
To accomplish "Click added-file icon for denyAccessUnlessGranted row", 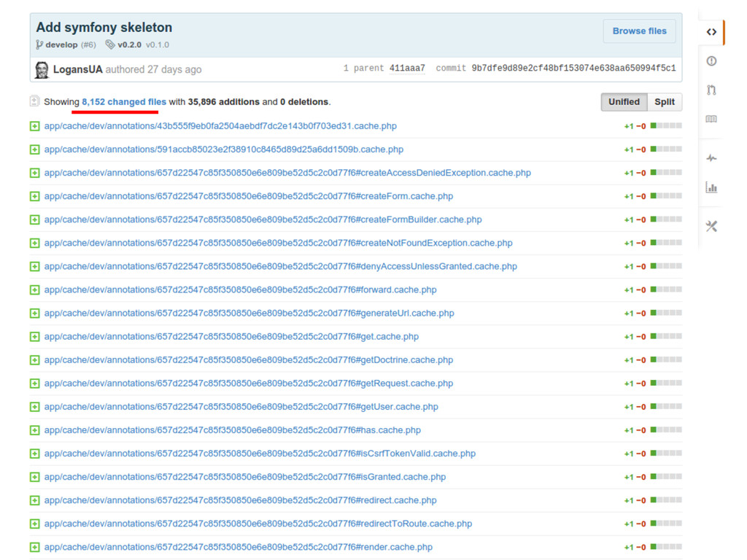I will (x=35, y=266).
